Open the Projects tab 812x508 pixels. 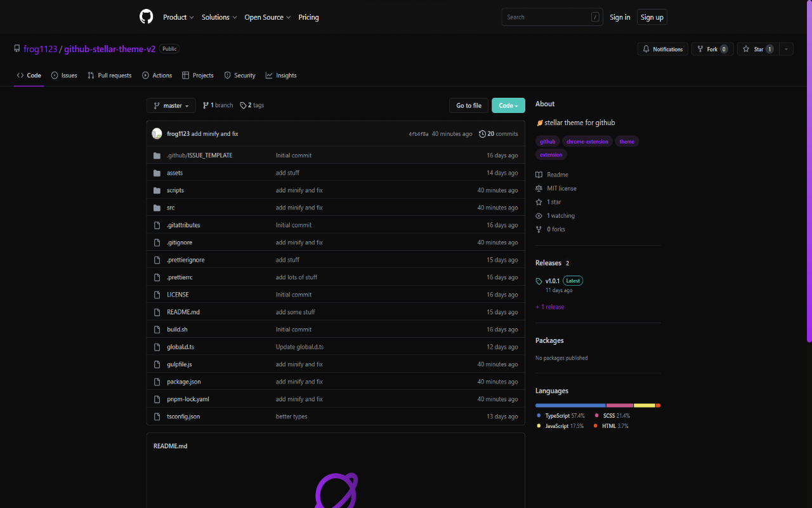[x=198, y=76]
